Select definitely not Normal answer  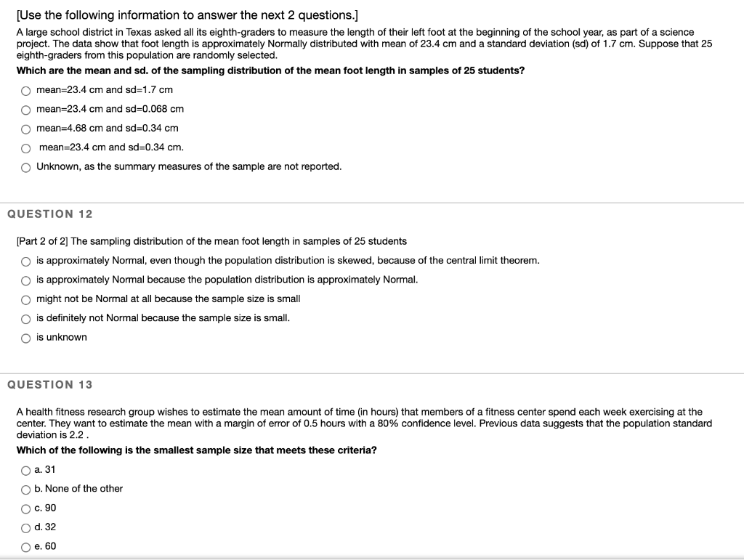click(26, 317)
